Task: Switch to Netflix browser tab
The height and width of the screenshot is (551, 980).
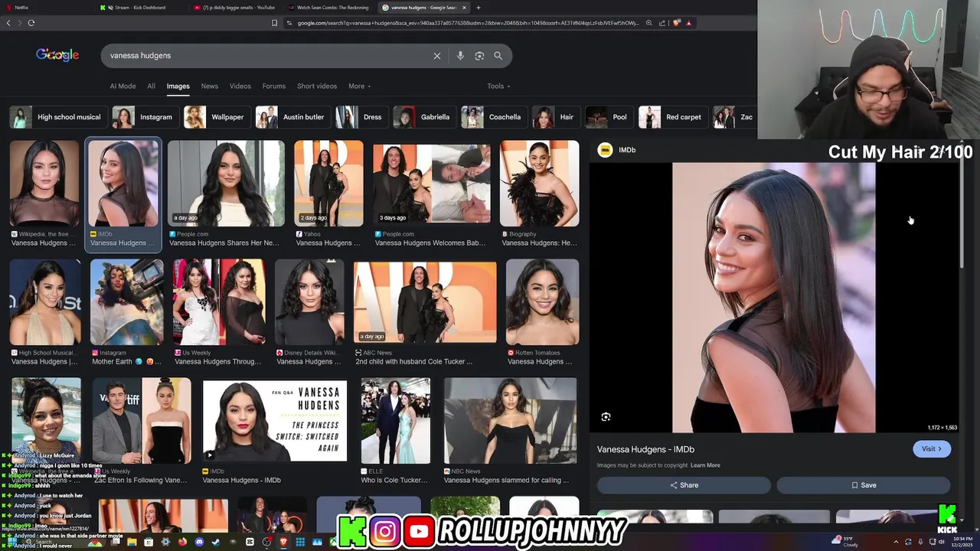Action: (46, 8)
